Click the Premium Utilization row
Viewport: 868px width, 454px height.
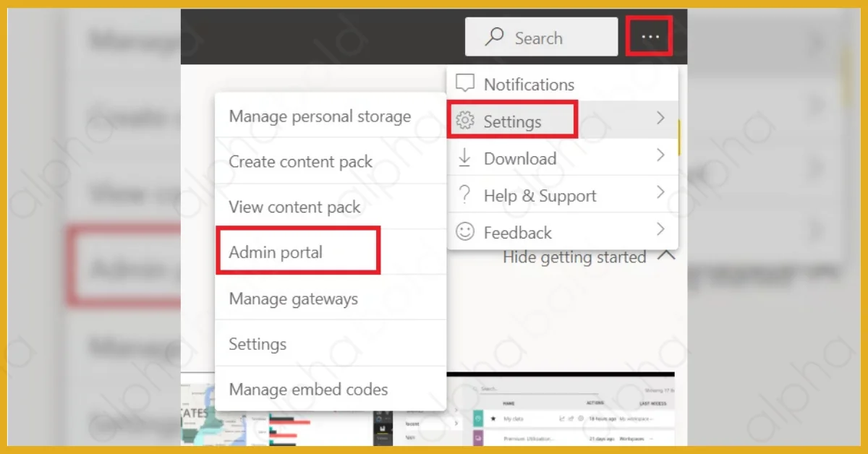pyautogui.click(x=574, y=438)
